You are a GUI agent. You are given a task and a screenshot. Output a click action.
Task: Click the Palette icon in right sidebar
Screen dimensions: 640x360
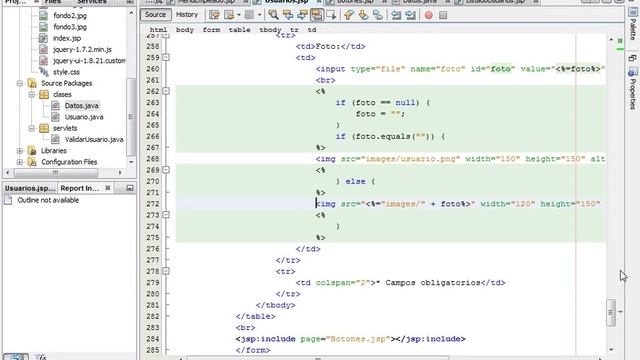click(632, 12)
